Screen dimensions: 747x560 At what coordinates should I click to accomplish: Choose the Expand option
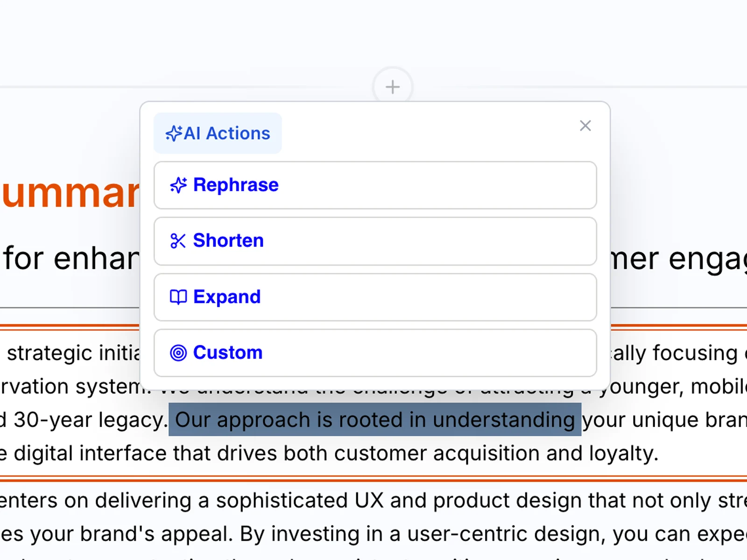pyautogui.click(x=375, y=297)
